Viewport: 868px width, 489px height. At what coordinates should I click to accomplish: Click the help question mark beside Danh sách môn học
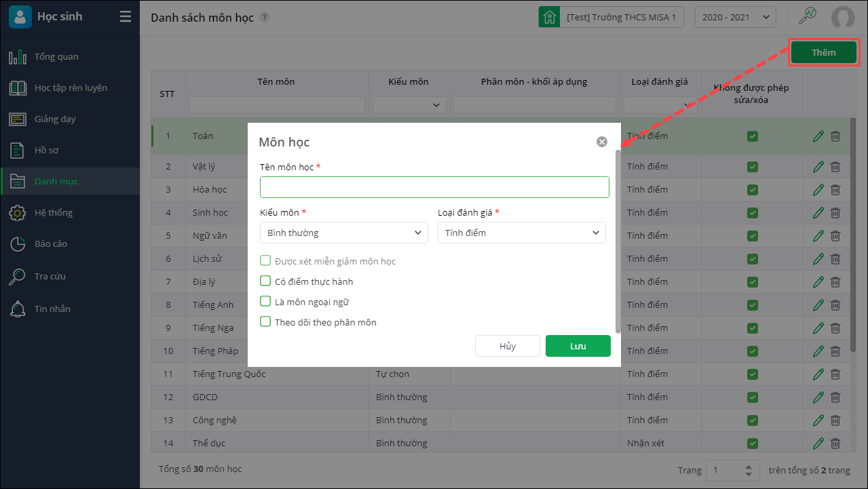(265, 17)
